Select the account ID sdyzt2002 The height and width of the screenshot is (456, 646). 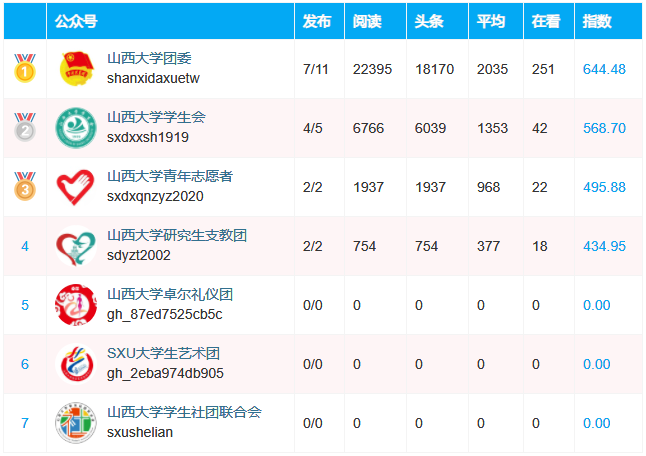(x=139, y=255)
